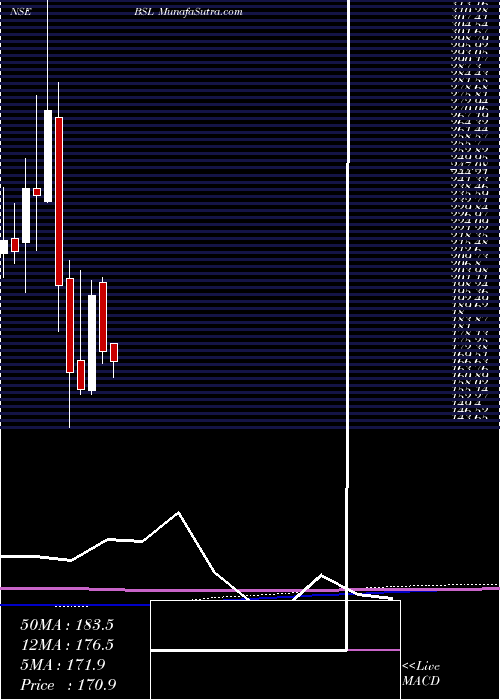Image resolution: width=500 pixels, height=700 pixels.
Task: Click the <<Live MACD label
Action: [421, 674]
